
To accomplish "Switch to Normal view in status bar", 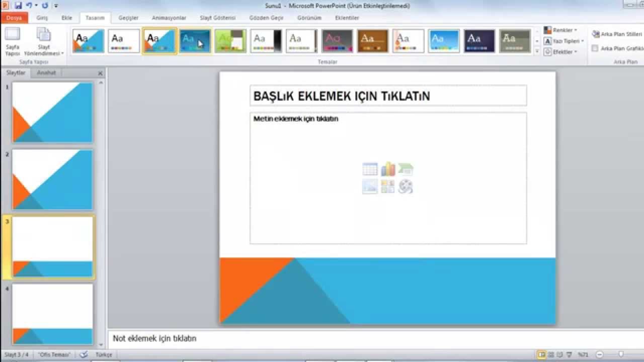I will (x=541, y=354).
